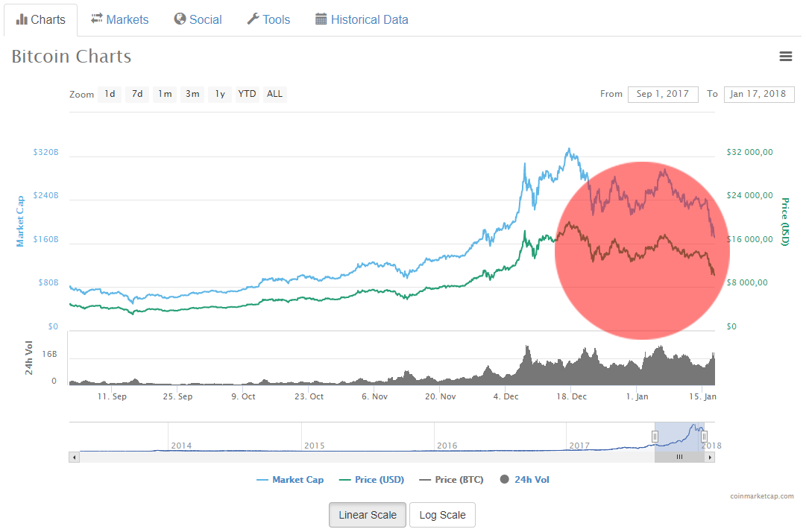Select the Linear Scale button
Image resolution: width=806 pixels, height=532 pixels.
(x=368, y=515)
